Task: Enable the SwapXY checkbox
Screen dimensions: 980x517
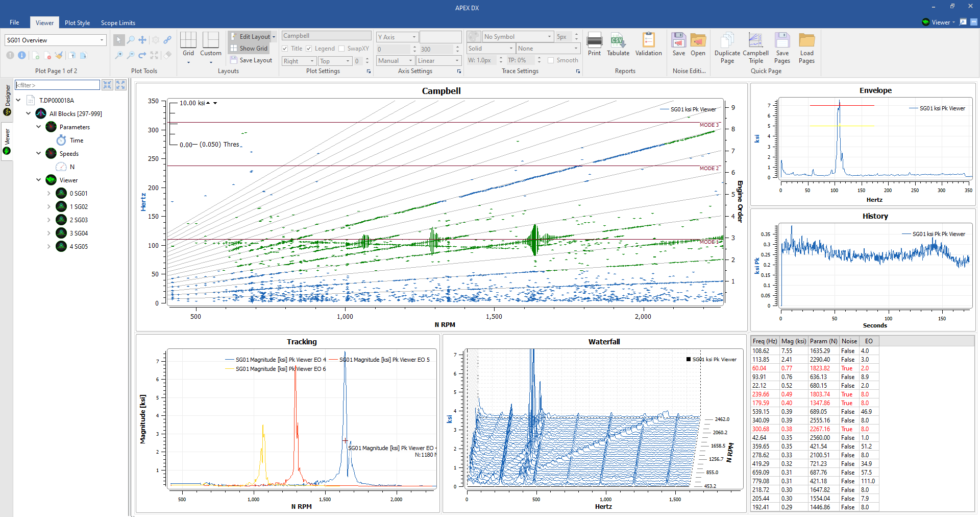Action: pos(341,49)
